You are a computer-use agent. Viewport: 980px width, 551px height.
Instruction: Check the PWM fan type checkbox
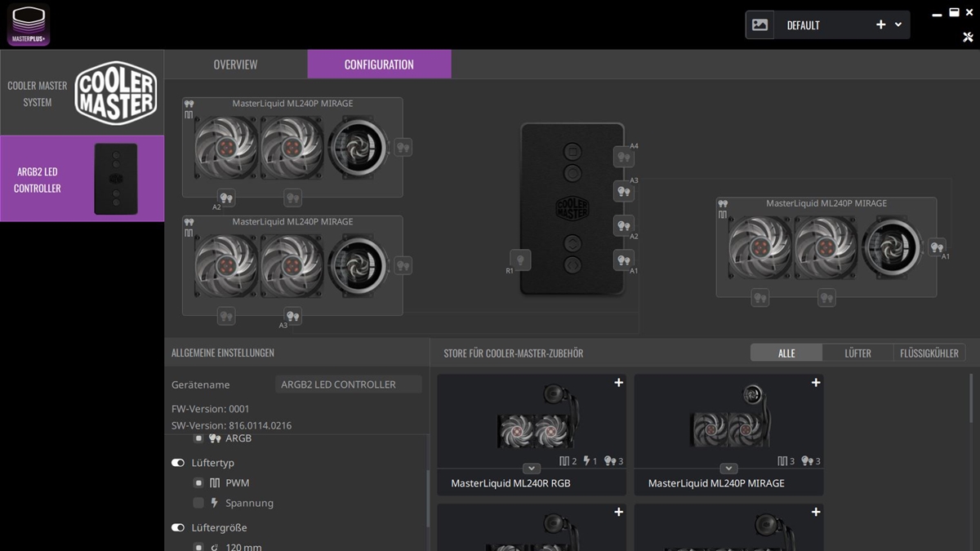198,483
